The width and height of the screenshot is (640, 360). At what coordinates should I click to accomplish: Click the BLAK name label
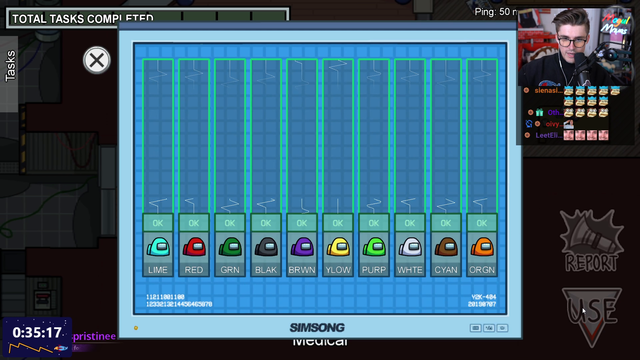[x=266, y=270]
